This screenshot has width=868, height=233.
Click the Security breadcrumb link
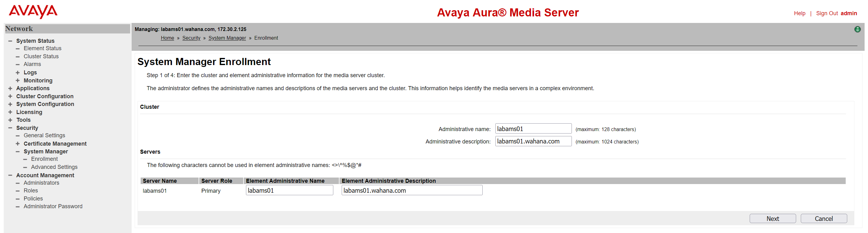[x=191, y=38]
